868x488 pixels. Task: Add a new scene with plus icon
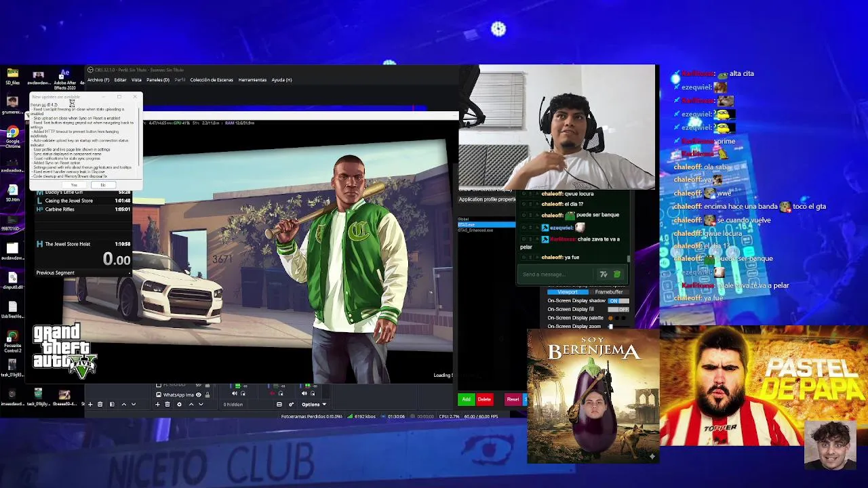90,405
